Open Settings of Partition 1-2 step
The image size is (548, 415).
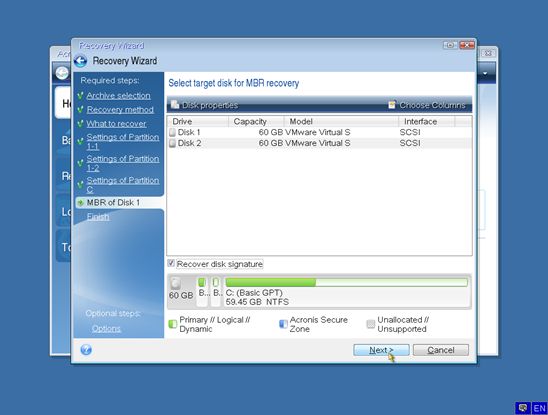pos(122,163)
